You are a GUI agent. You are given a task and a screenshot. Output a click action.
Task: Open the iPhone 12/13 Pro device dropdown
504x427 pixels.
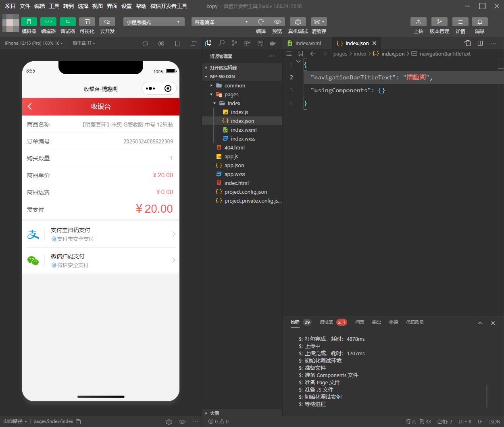[x=33, y=43]
